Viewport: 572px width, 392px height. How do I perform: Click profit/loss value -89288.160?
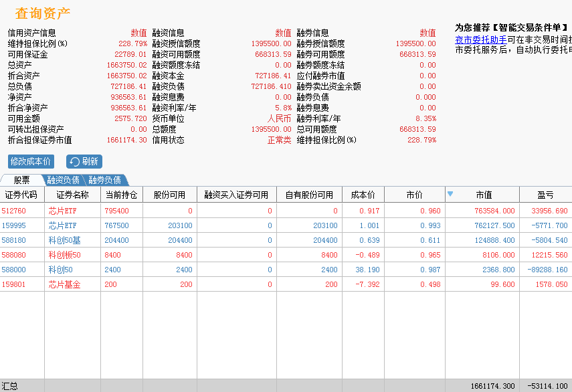547,270
